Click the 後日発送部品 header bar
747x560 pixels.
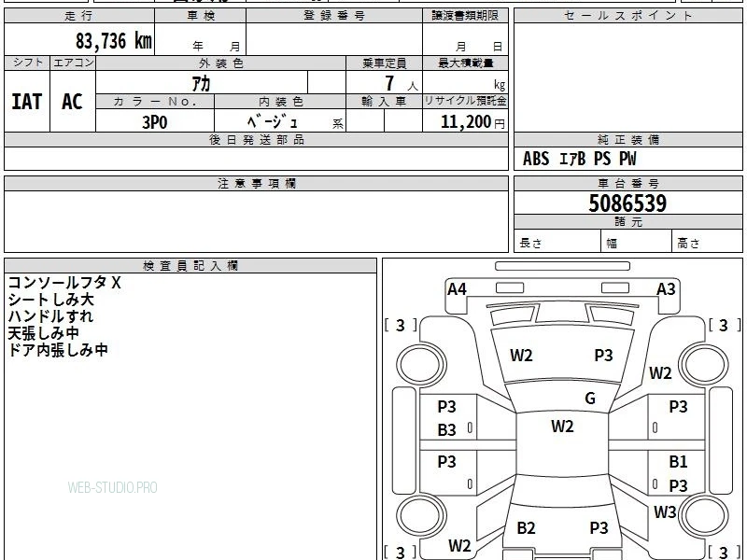[x=256, y=140]
